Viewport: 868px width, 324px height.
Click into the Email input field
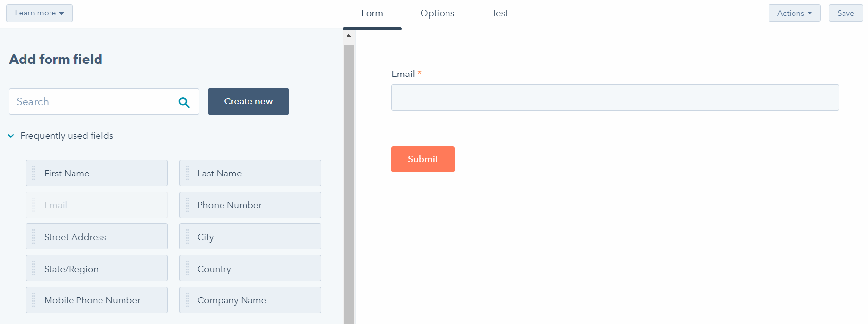615,98
